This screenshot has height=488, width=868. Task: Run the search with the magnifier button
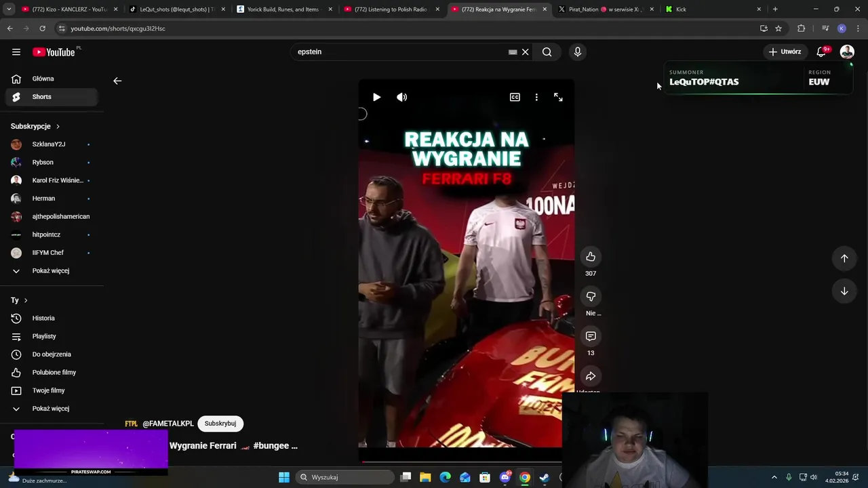point(547,52)
